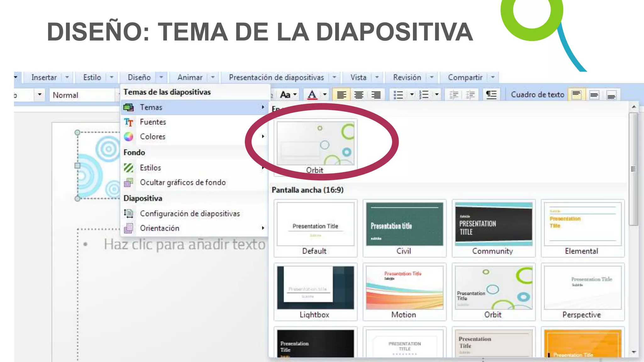Viewport: 644px width, 362px height.
Task: Open the Colores submenu
Action: tap(194, 137)
